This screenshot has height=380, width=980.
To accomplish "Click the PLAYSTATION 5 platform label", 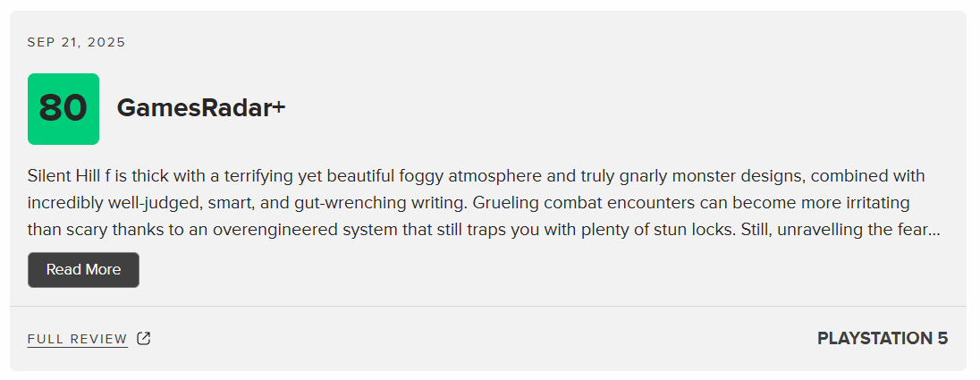I will [x=883, y=339].
